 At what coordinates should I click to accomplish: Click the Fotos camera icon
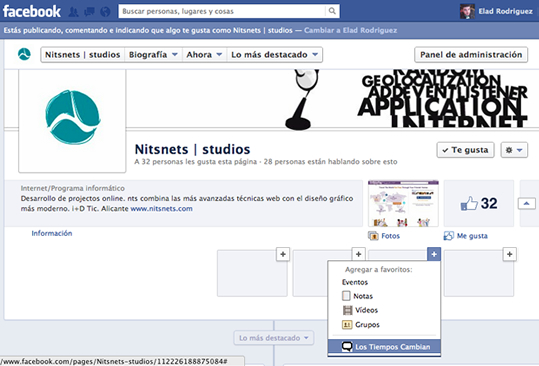(373, 236)
